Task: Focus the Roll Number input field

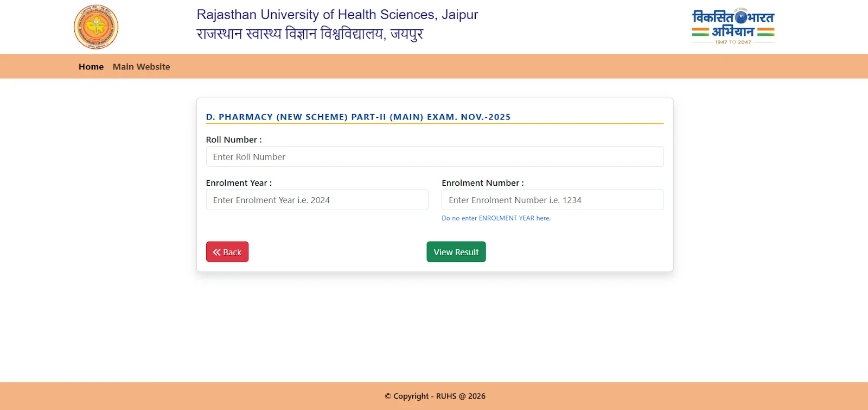Action: [435, 156]
